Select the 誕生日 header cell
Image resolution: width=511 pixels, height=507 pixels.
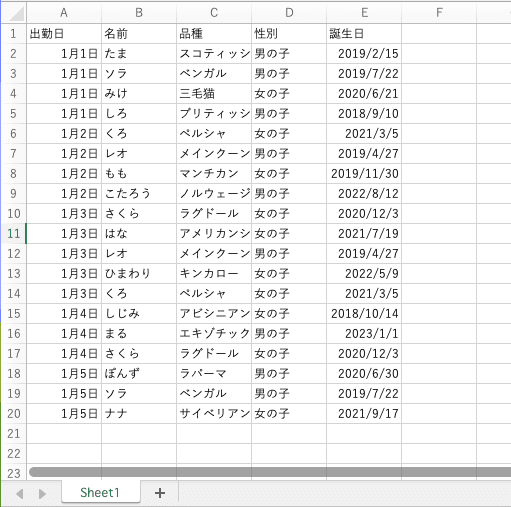[x=364, y=33]
